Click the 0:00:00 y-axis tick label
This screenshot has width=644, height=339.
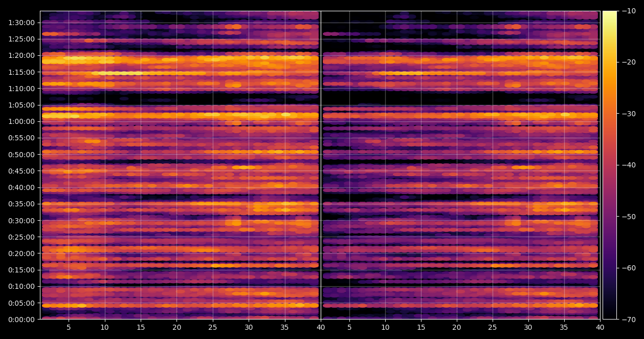pyautogui.click(x=21, y=320)
